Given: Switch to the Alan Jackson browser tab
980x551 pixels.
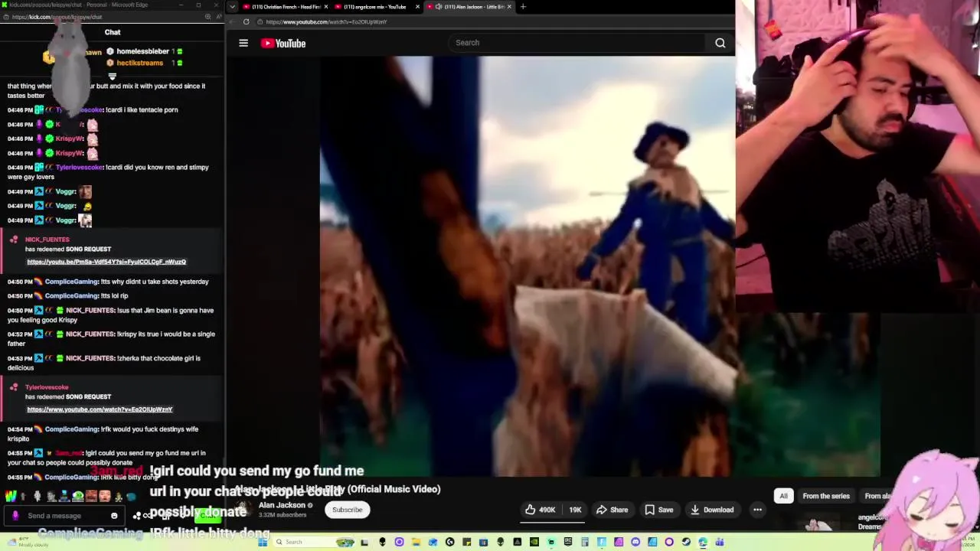Looking at the screenshot, I should point(469,7).
